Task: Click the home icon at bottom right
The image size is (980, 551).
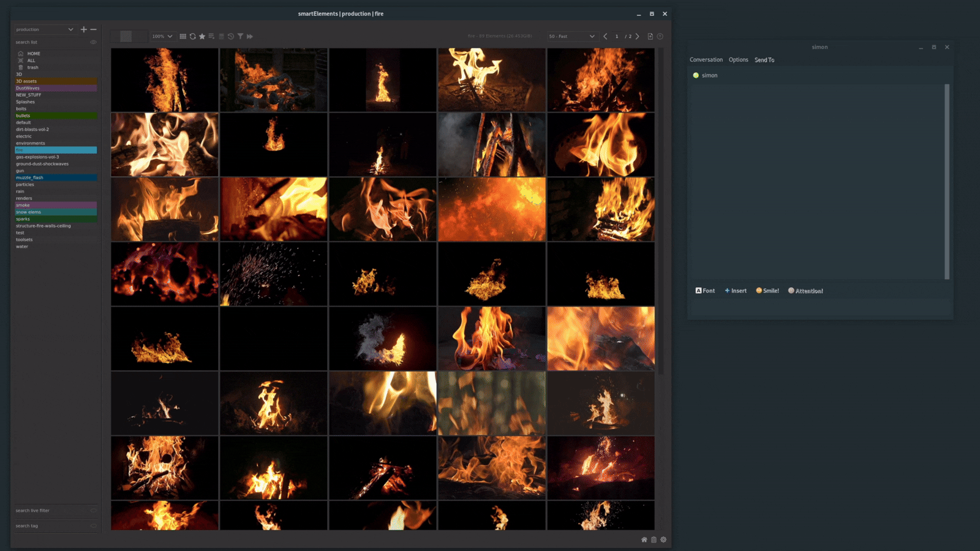Action: tap(644, 539)
